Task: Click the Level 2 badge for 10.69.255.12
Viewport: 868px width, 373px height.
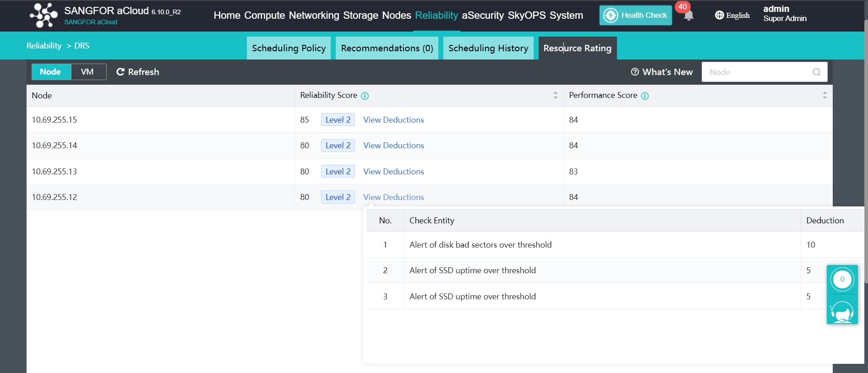Action: tap(338, 197)
